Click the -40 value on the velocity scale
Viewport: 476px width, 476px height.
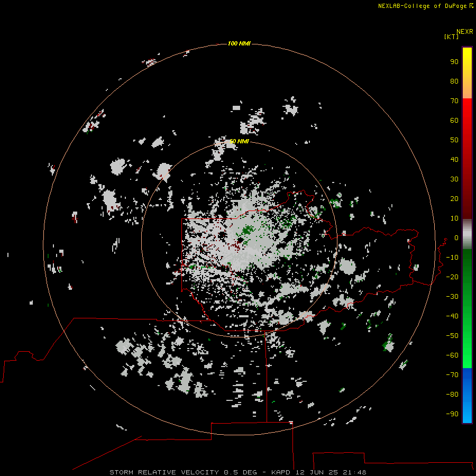pos(452,316)
